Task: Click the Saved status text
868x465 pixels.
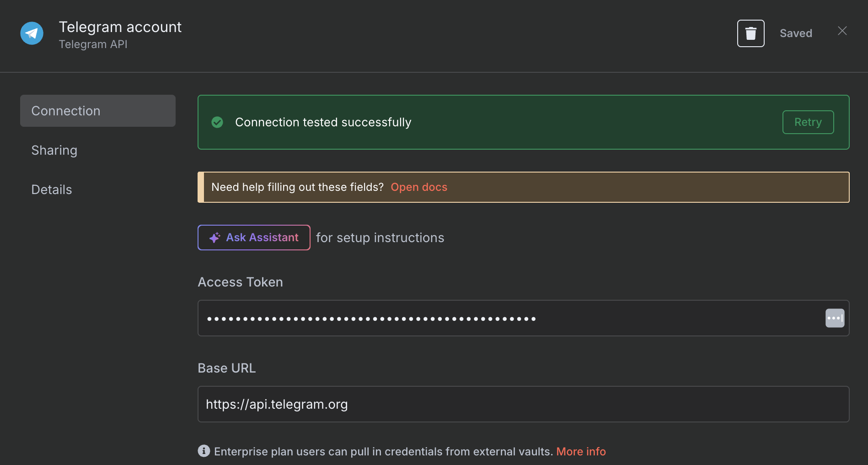Action: click(796, 33)
